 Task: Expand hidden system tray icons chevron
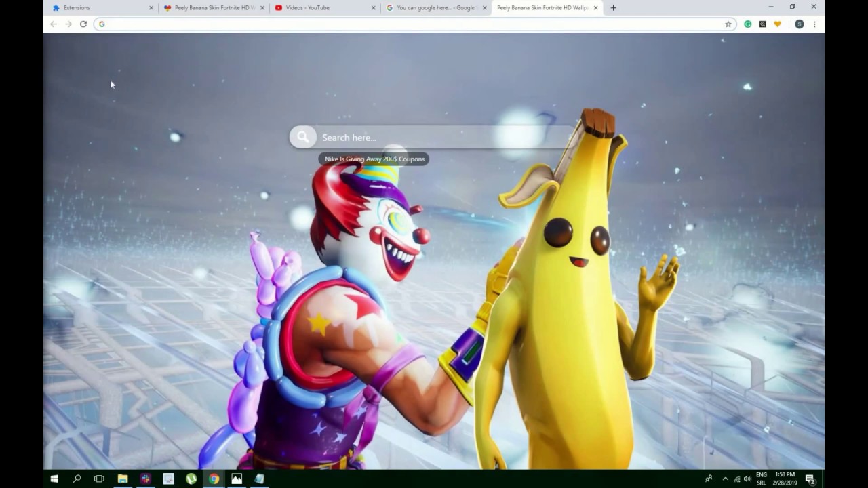pos(725,479)
